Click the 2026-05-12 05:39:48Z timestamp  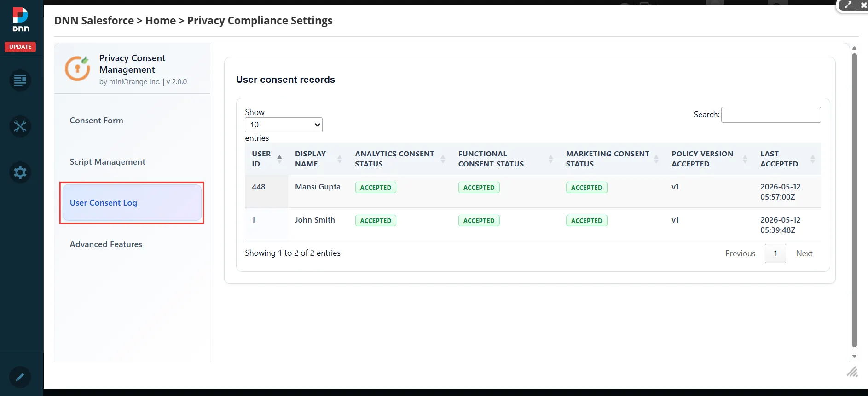[x=781, y=225]
